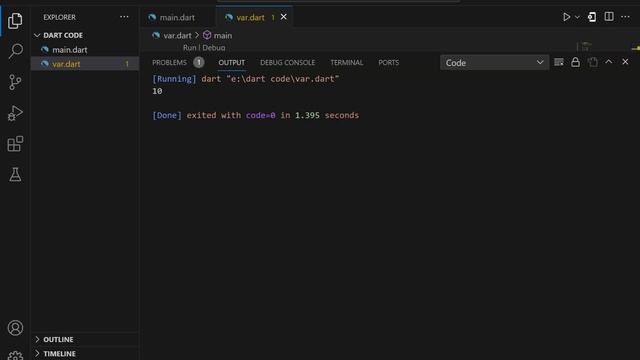The width and height of the screenshot is (640, 360).
Task: Open the Accounts icon
Action: coord(15,328)
